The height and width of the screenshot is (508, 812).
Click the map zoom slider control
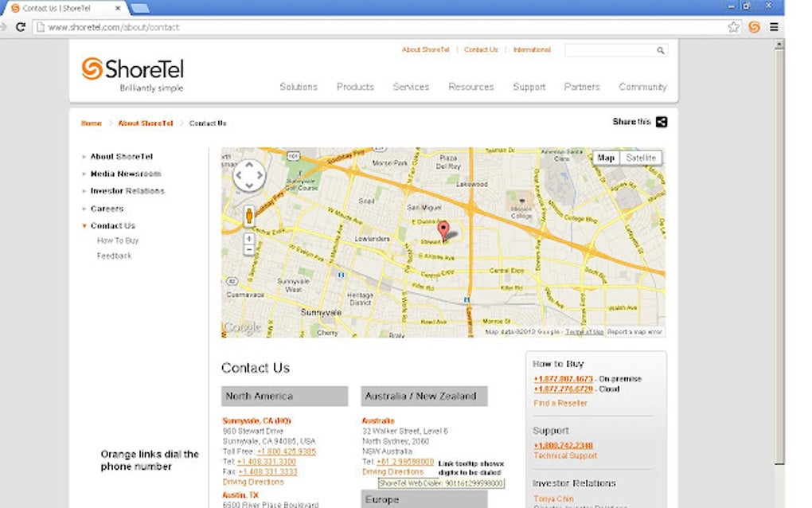pos(249,243)
